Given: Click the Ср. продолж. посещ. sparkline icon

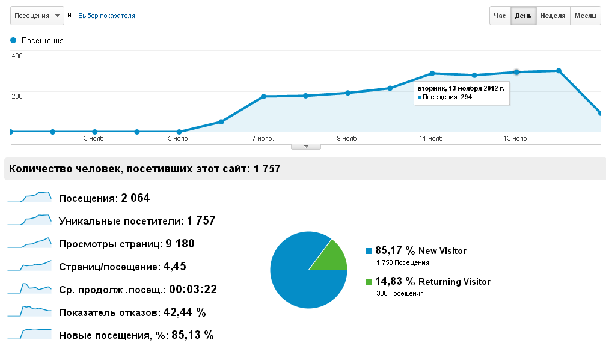Looking at the screenshot, I should [29, 289].
